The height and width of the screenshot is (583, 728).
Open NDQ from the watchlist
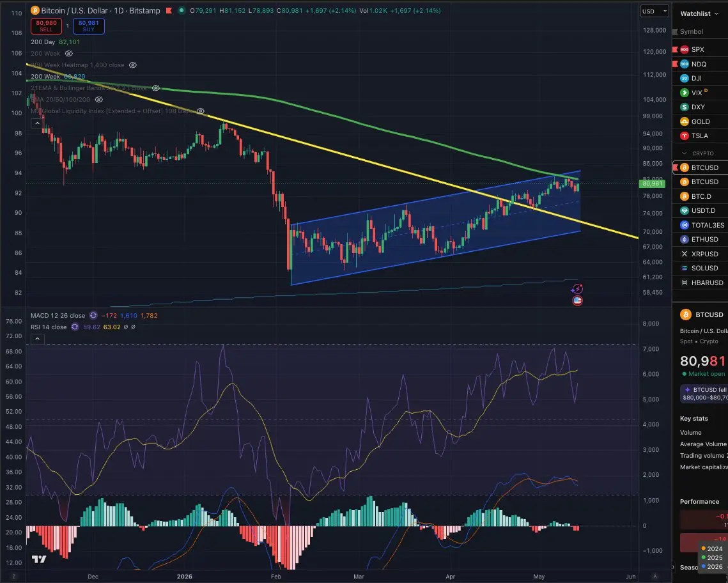[700, 64]
